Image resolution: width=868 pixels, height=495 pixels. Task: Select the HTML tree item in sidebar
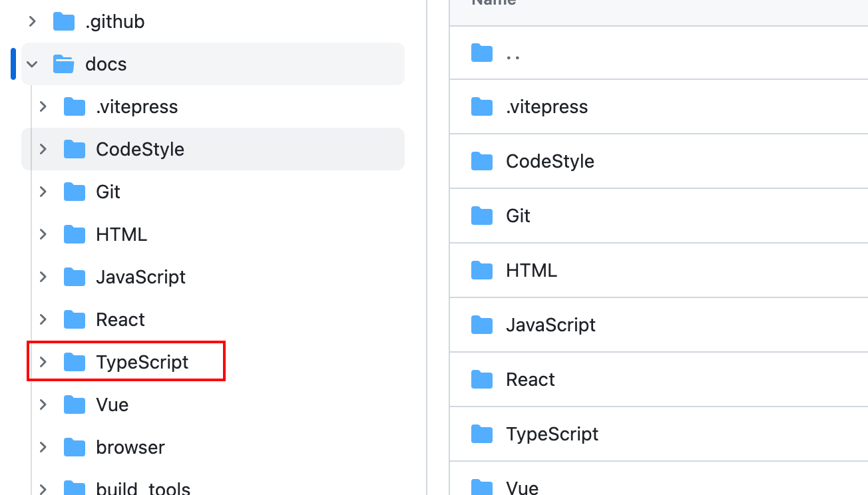point(121,235)
